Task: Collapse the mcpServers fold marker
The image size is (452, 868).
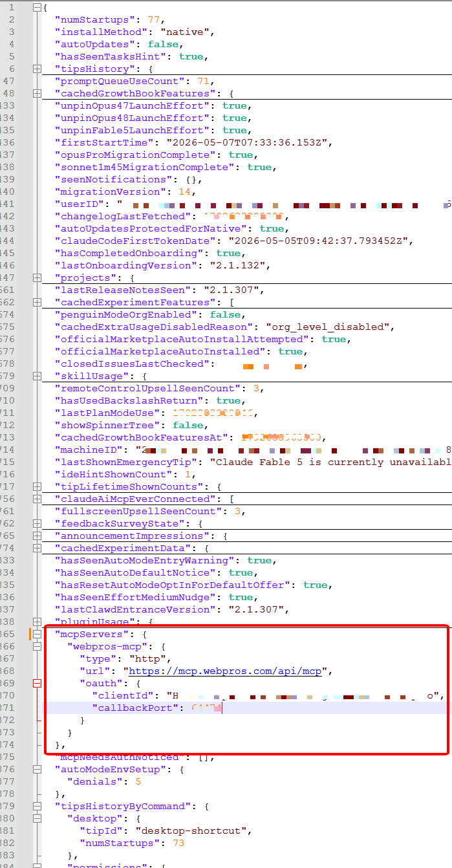Action: click(x=37, y=634)
